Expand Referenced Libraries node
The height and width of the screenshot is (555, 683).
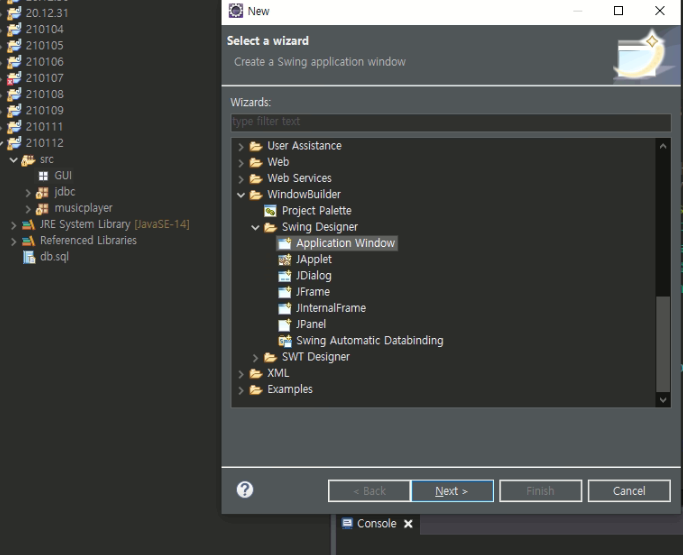pos(14,241)
